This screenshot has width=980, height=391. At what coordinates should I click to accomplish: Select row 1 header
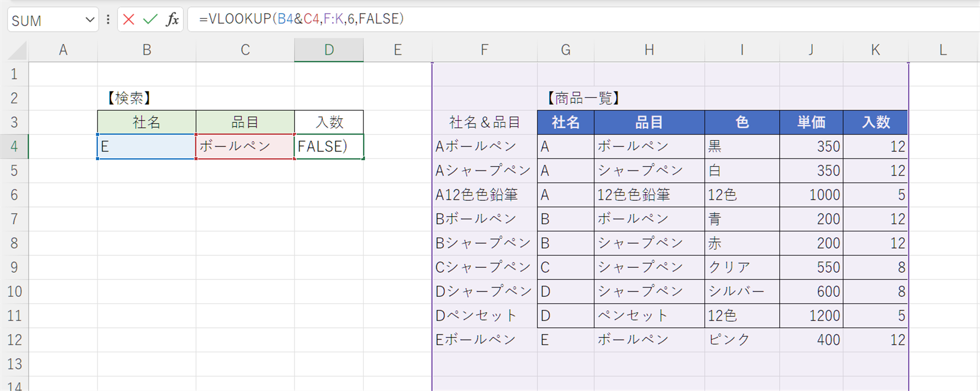pyautogui.click(x=14, y=74)
